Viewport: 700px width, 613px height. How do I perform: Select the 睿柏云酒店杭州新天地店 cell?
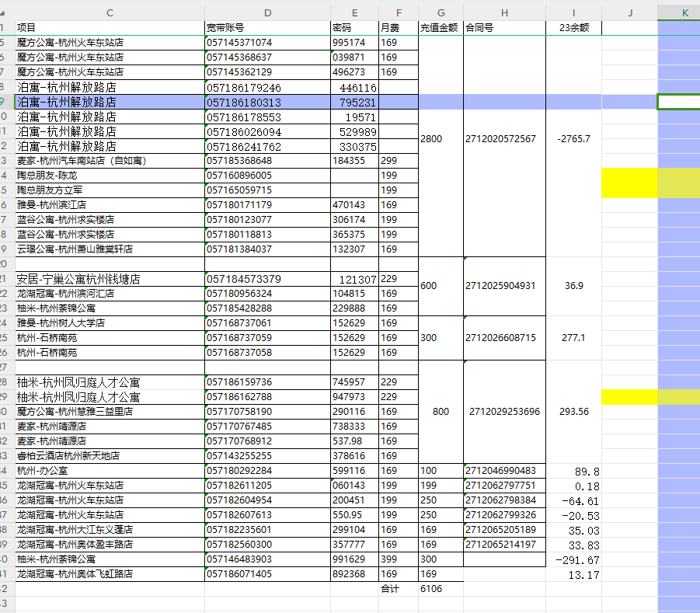point(110,456)
